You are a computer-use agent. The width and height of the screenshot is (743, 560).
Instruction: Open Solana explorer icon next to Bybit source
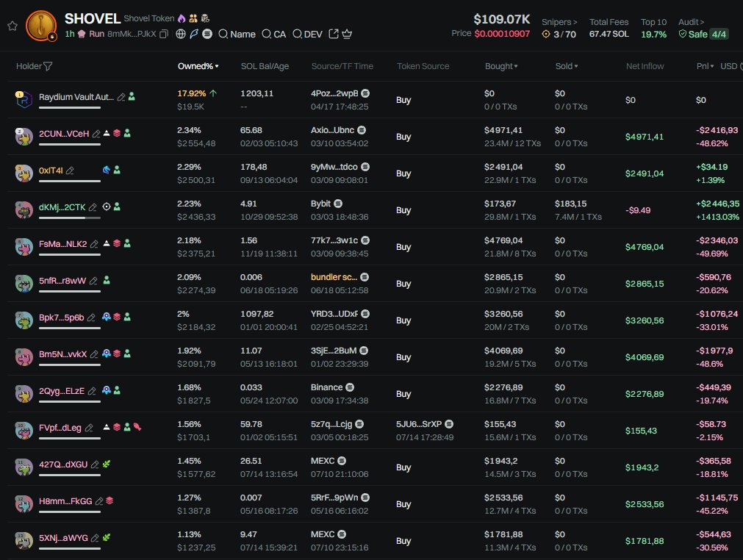point(338,204)
